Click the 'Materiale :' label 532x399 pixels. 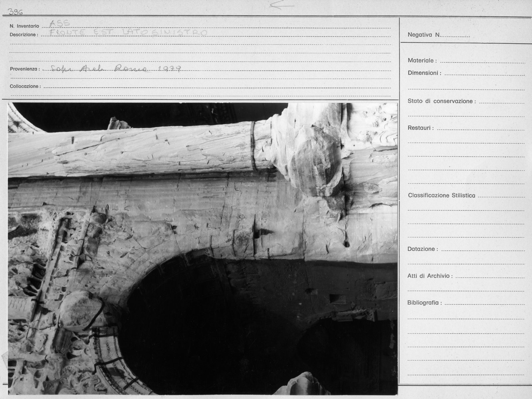tap(422, 61)
